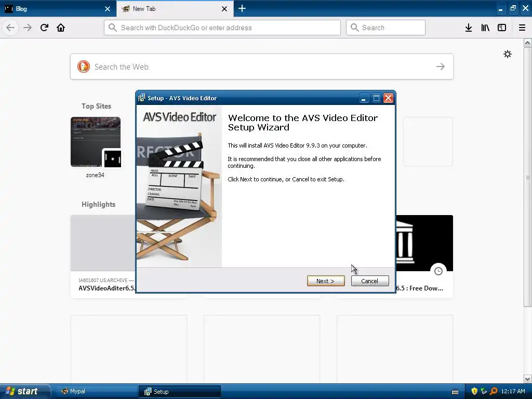The image size is (532, 399).
Task: Minimize the AVS Setup window
Action: tap(363, 98)
